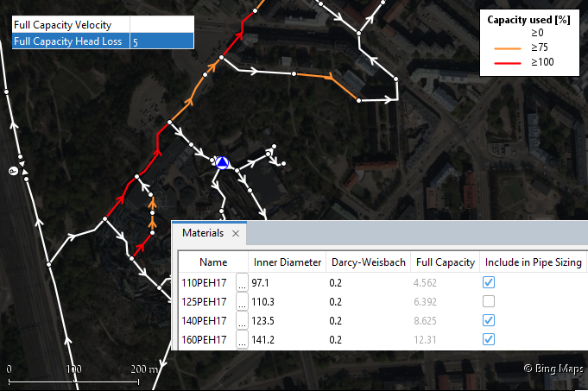Open browse button for 160PEH17 material
Image resolution: width=588 pixels, height=391 pixels.
[x=242, y=339]
